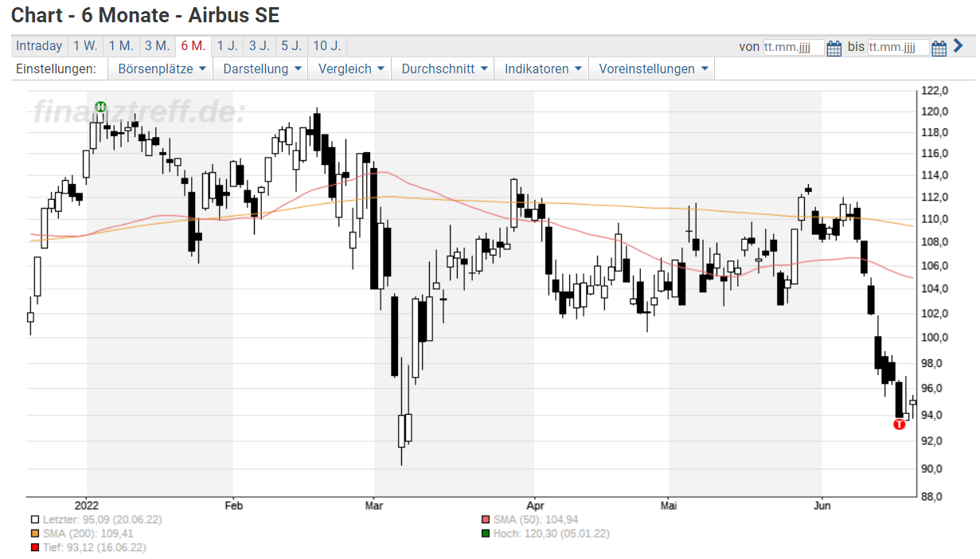Click the green H high marker on the chart

[100, 107]
